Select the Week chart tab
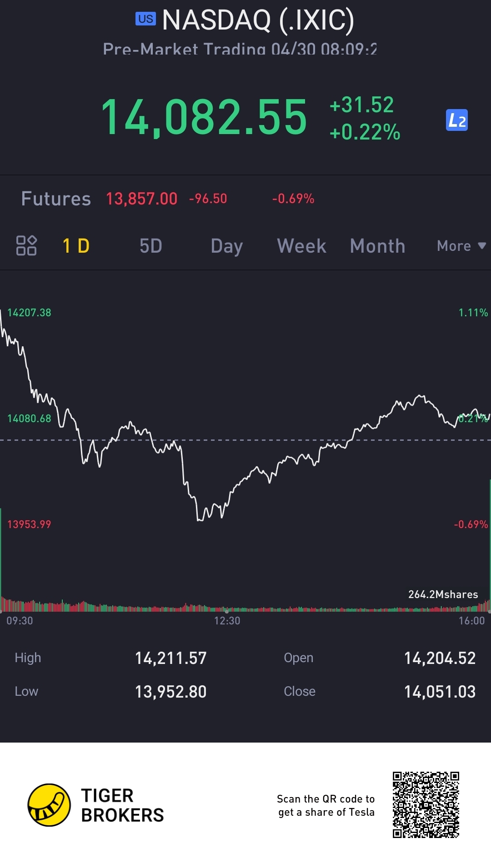 pyautogui.click(x=301, y=246)
